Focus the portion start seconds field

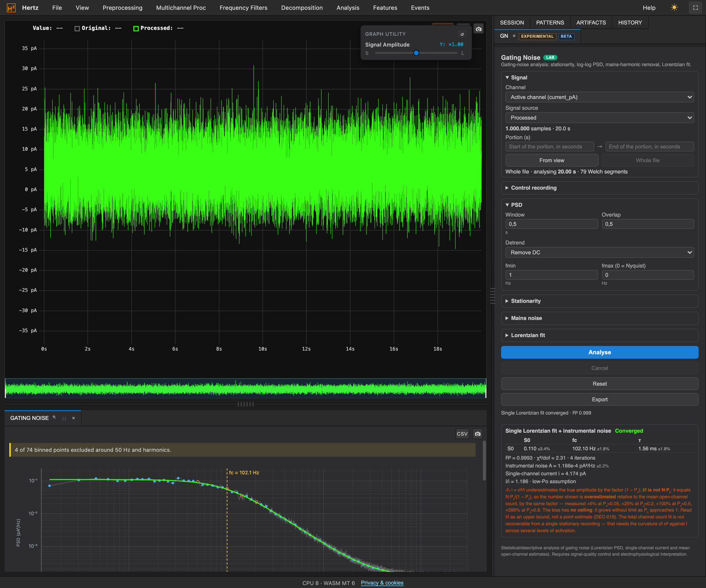[550, 147]
